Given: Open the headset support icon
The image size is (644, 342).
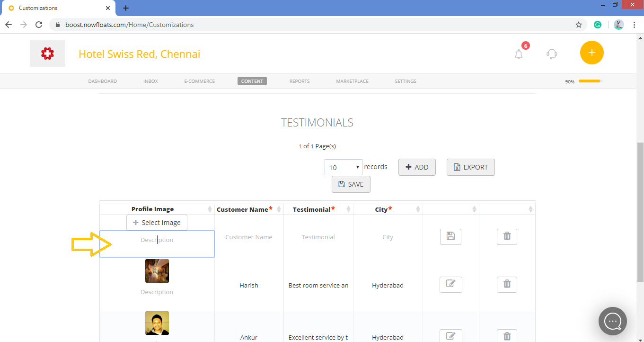Looking at the screenshot, I should (552, 54).
